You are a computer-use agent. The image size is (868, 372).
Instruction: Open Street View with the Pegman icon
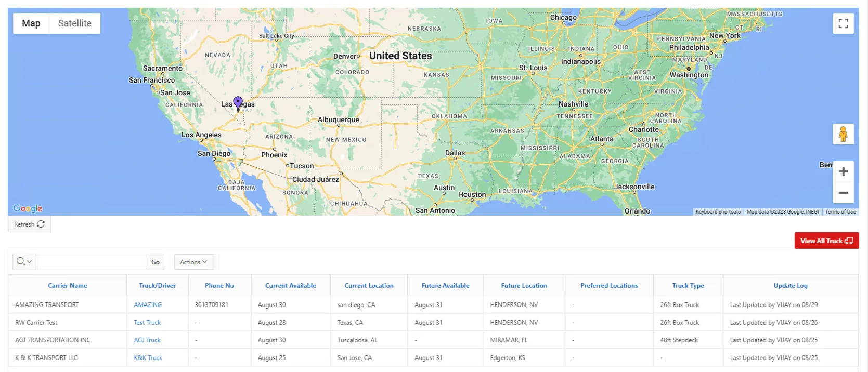click(843, 135)
